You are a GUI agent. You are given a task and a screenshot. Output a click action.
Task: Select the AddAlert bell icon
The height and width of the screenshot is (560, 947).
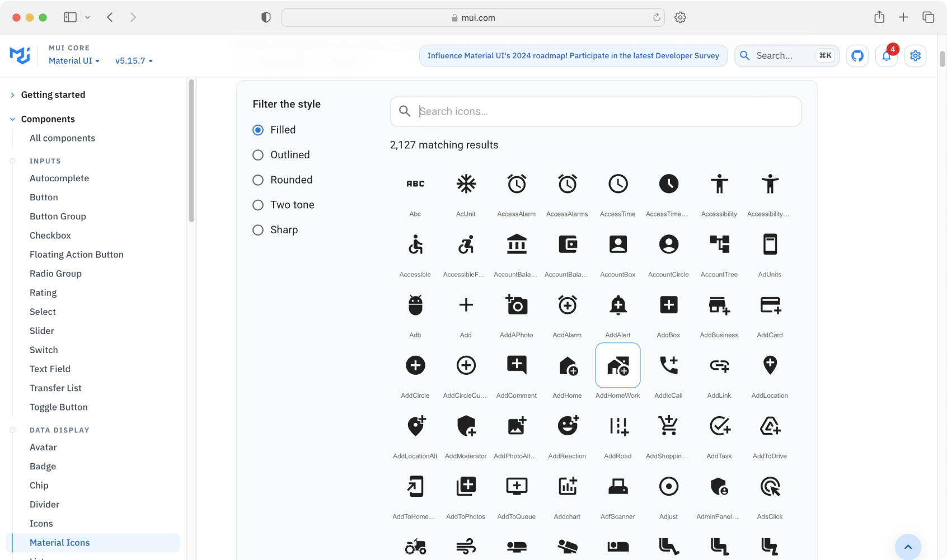(x=618, y=305)
